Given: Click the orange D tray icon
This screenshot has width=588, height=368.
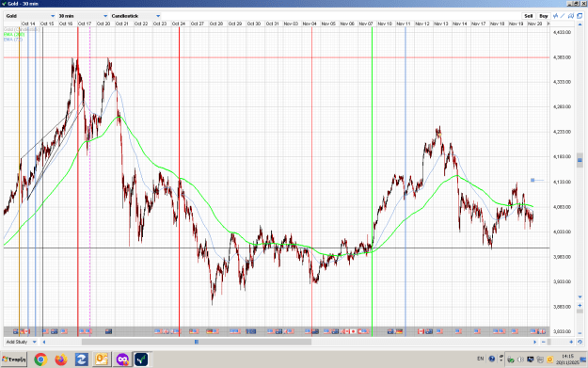Looking at the screenshot, I should (549, 360).
